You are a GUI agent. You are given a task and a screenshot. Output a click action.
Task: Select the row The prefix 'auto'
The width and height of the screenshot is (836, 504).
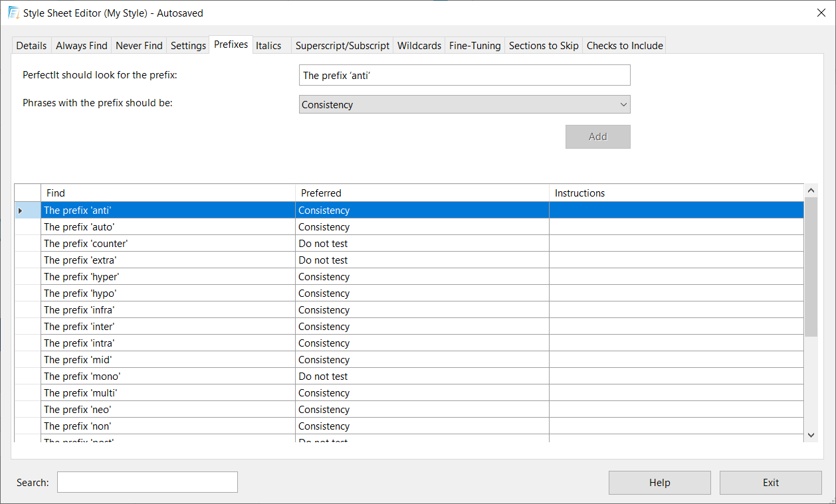click(409, 227)
